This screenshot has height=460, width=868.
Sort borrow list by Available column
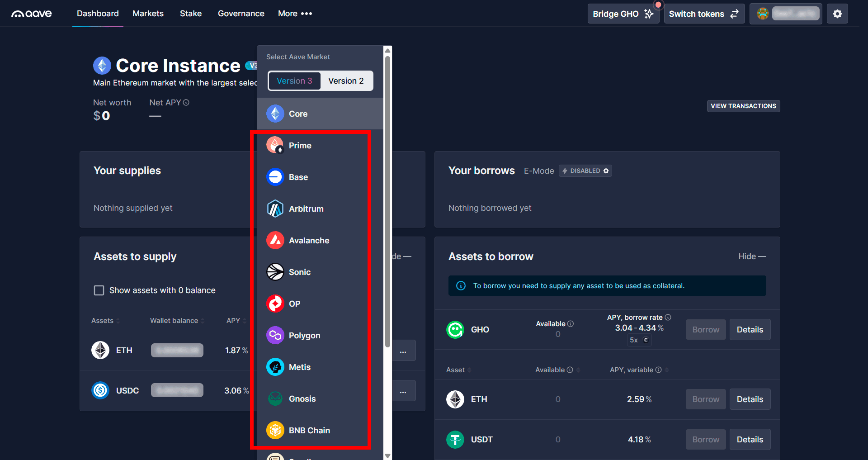[x=558, y=370]
